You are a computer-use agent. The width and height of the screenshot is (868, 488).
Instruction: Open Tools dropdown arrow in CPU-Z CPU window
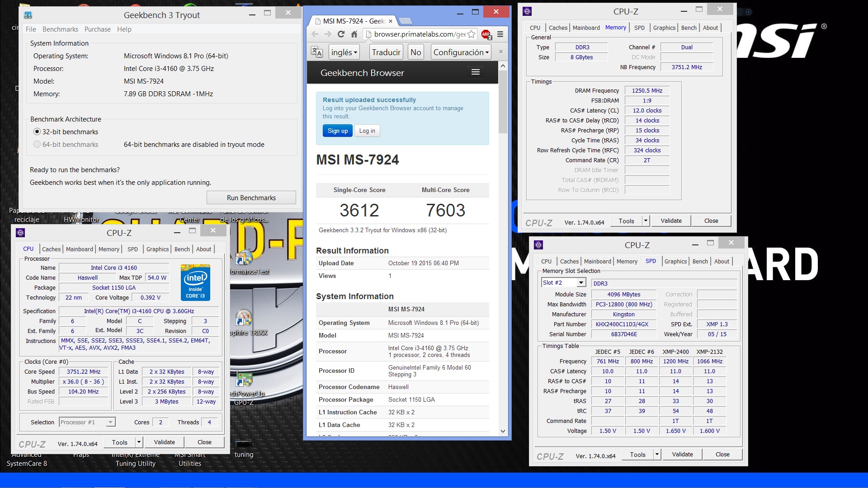coord(139,442)
